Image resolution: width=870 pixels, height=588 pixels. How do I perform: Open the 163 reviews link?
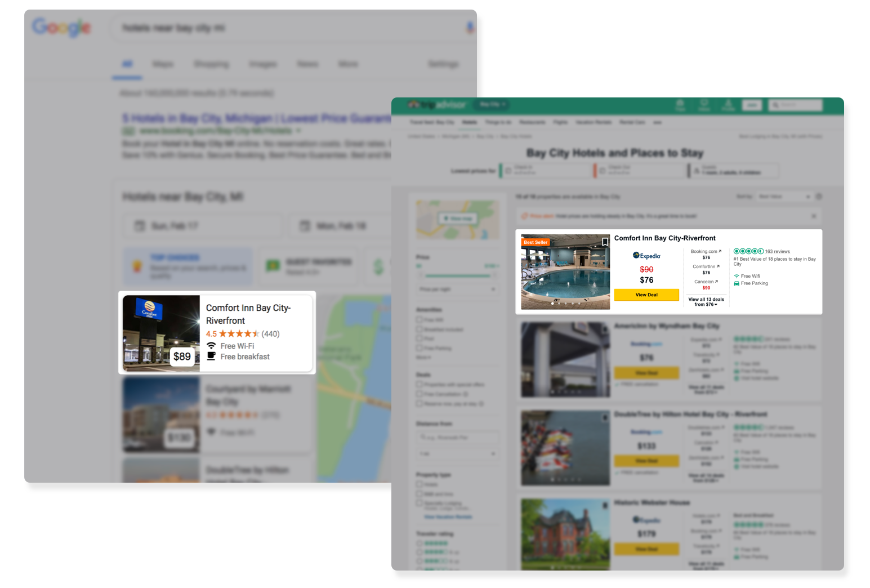pyautogui.click(x=777, y=251)
